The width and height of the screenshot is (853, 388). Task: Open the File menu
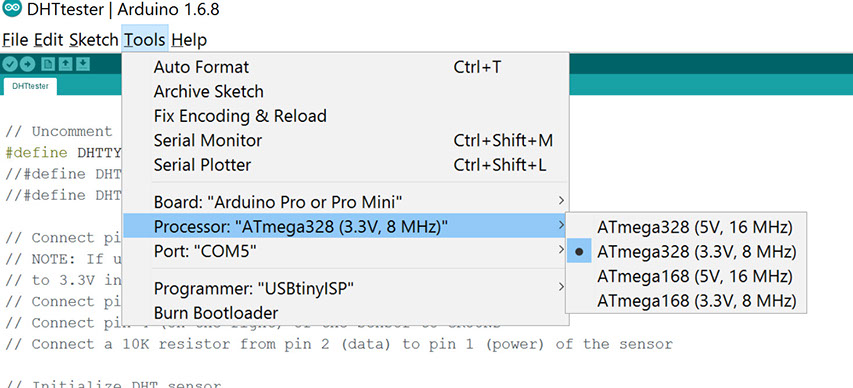[x=15, y=40]
